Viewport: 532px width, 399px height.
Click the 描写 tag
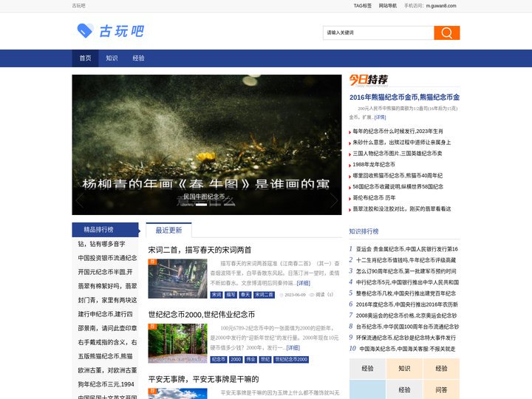coord(231,295)
